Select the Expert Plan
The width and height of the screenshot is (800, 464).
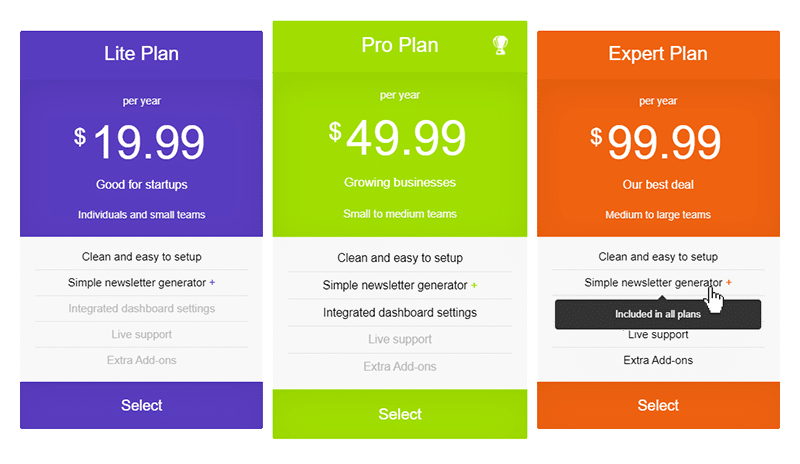[658, 405]
